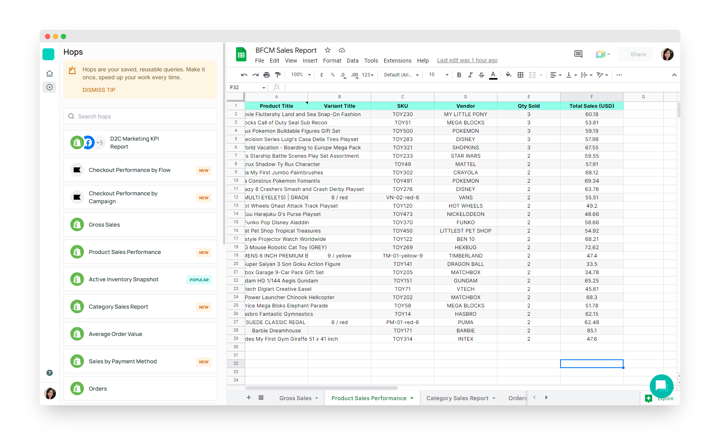Open the Format menu

[x=332, y=61]
